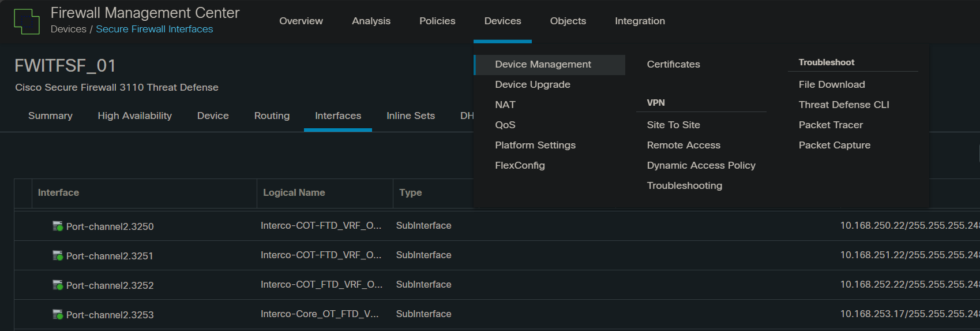Open Packet Capture

click(x=835, y=145)
